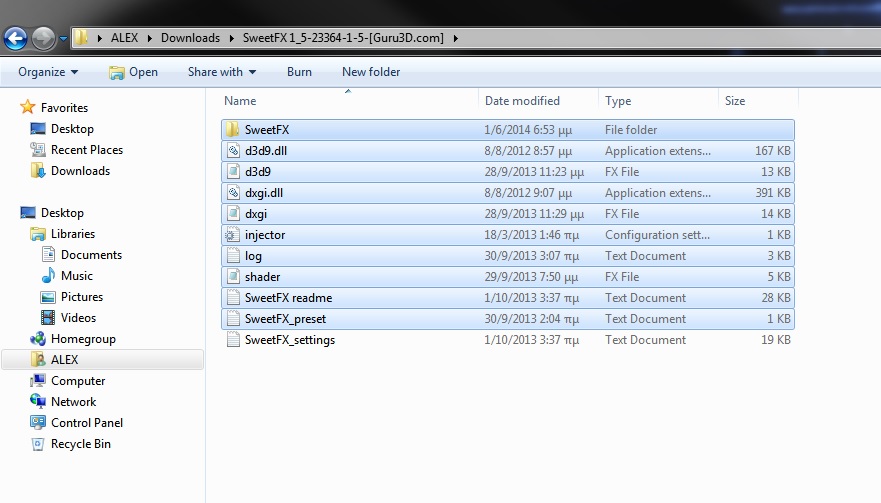The width and height of the screenshot is (881, 503).
Task: Click the Documents library icon
Action: point(48,255)
